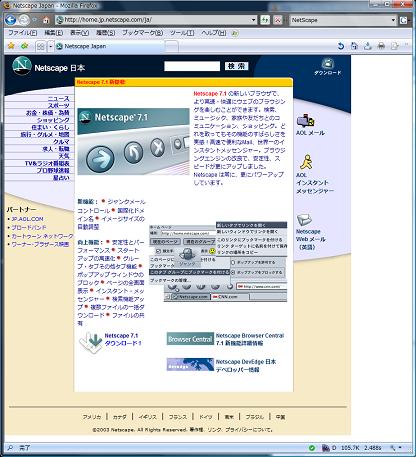Viewport: 416px width, 457px height.
Task: Click the Print icon in the tab bar
Action: [x=381, y=46]
